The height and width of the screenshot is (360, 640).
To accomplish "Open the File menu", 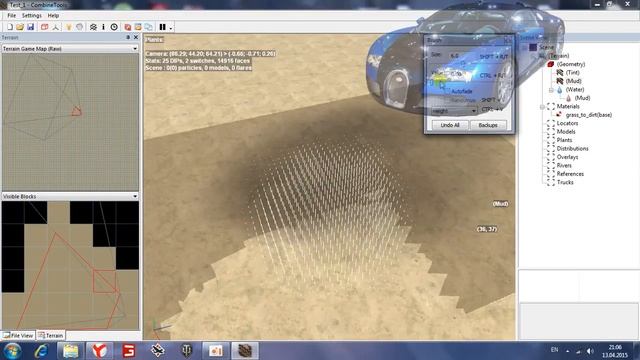I will [x=11, y=16].
